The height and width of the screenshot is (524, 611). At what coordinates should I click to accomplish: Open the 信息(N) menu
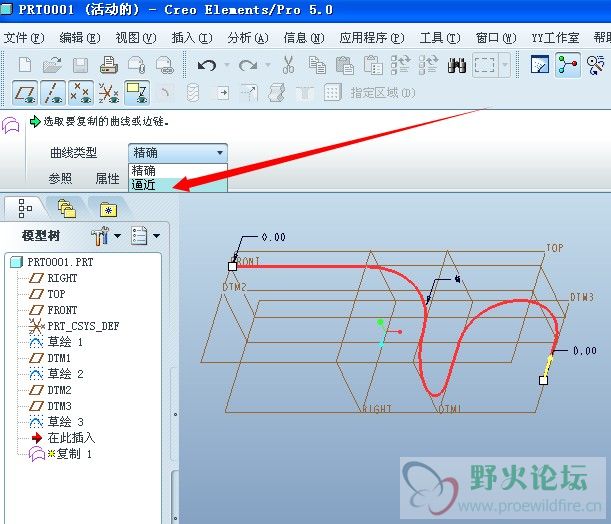point(304,38)
